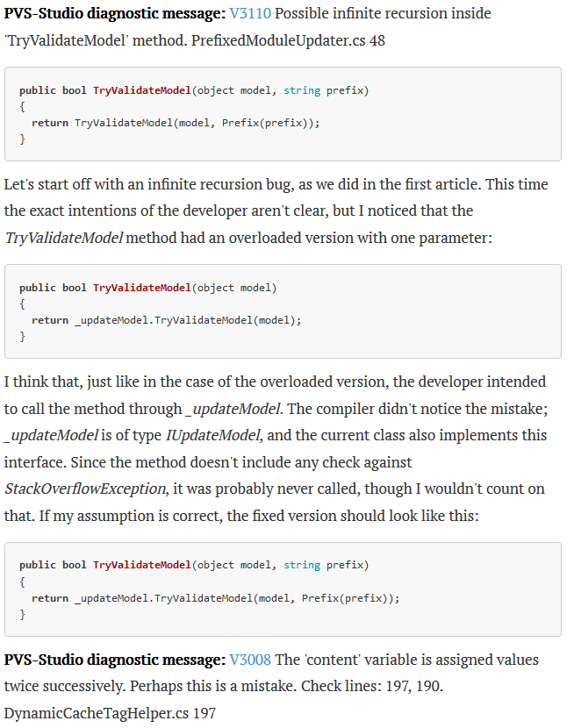The image size is (574, 728).
Task: Click the paragraph starting 'Let's start off'
Action: [x=276, y=211]
